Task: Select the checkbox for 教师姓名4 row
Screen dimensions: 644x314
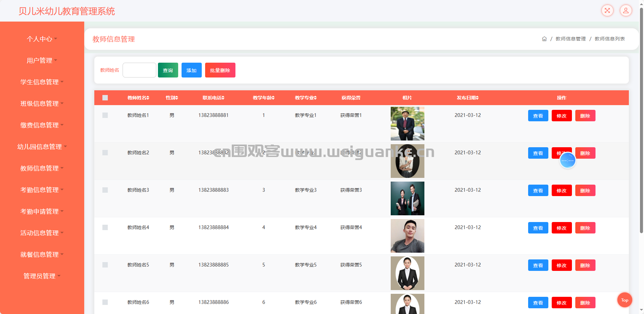Action: coord(105,227)
